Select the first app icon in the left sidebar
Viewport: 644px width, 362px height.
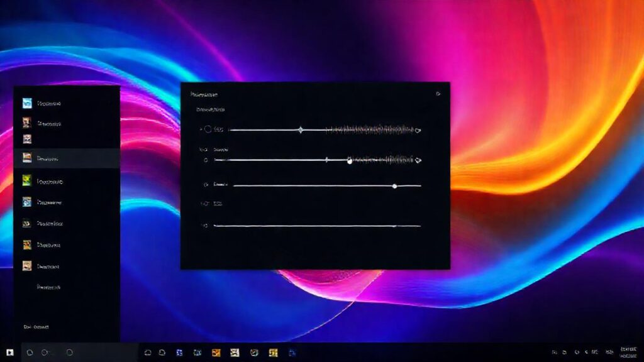[x=26, y=102]
